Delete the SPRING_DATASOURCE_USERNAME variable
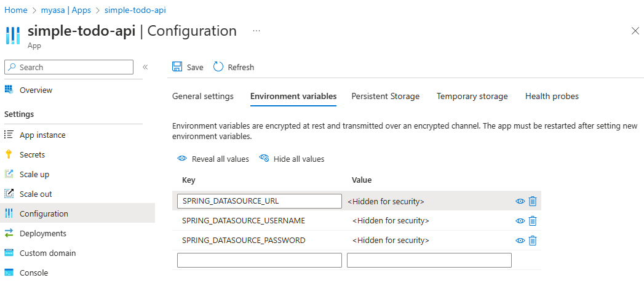Viewport: 644px width, 283px height. (x=533, y=221)
